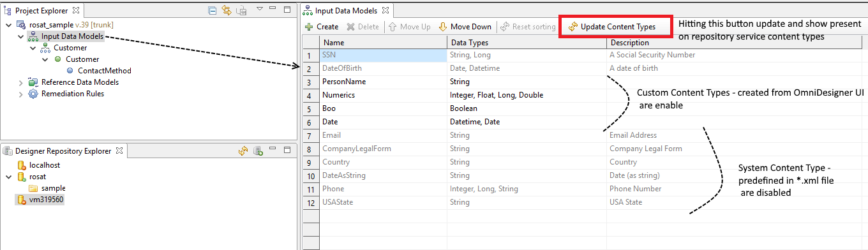
Task: Expand the Remediation Rules node
Action: coord(20,94)
